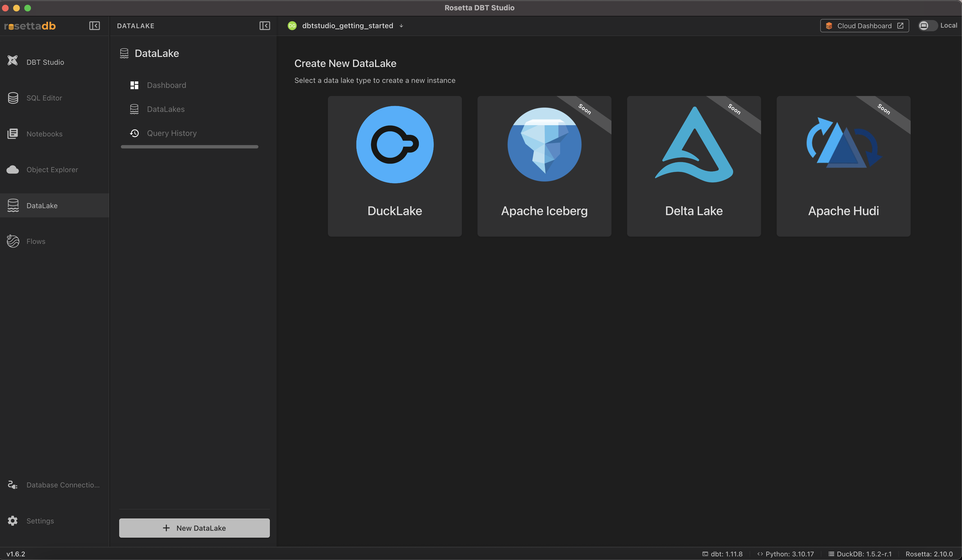
Task: Click Create New DataLake heading
Action: point(345,63)
